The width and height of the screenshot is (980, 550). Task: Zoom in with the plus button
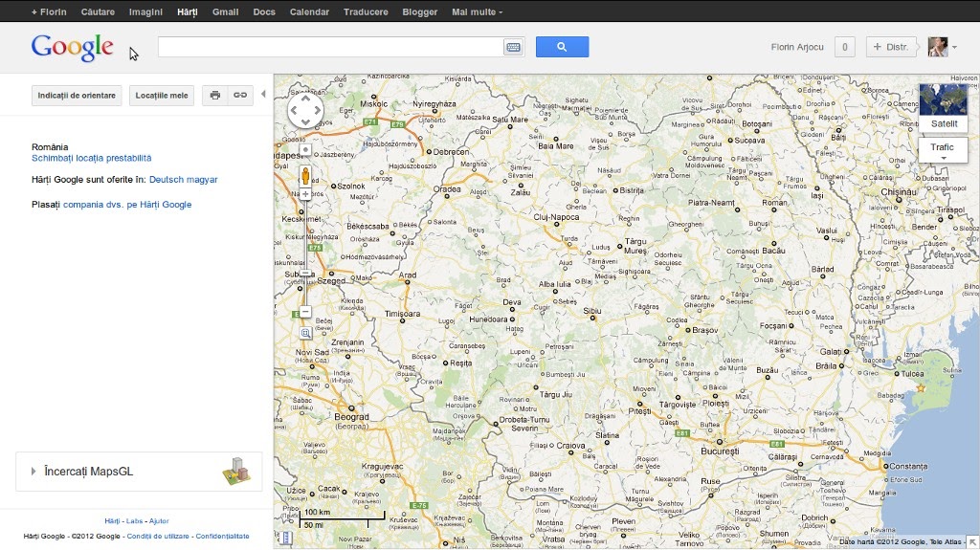(x=305, y=194)
